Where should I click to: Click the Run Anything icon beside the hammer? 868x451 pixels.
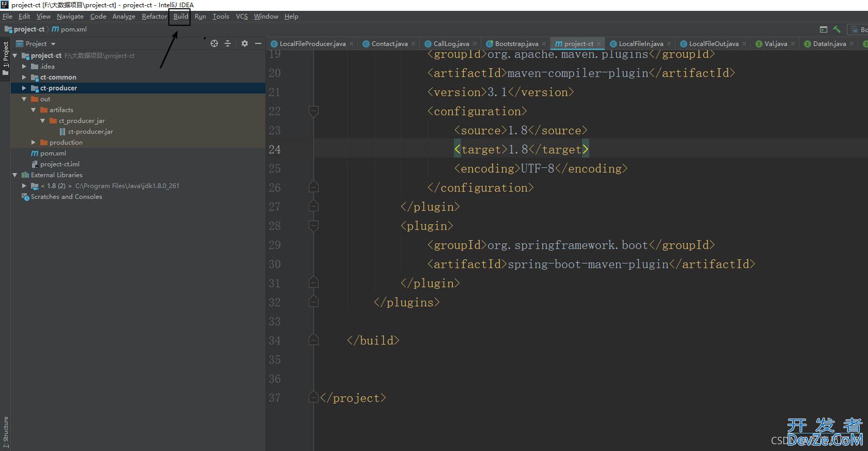coord(824,29)
